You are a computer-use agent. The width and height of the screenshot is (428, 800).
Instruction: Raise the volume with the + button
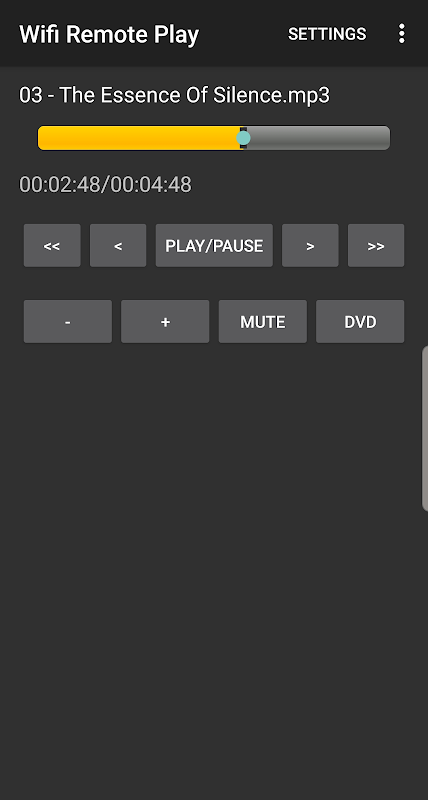tap(165, 321)
